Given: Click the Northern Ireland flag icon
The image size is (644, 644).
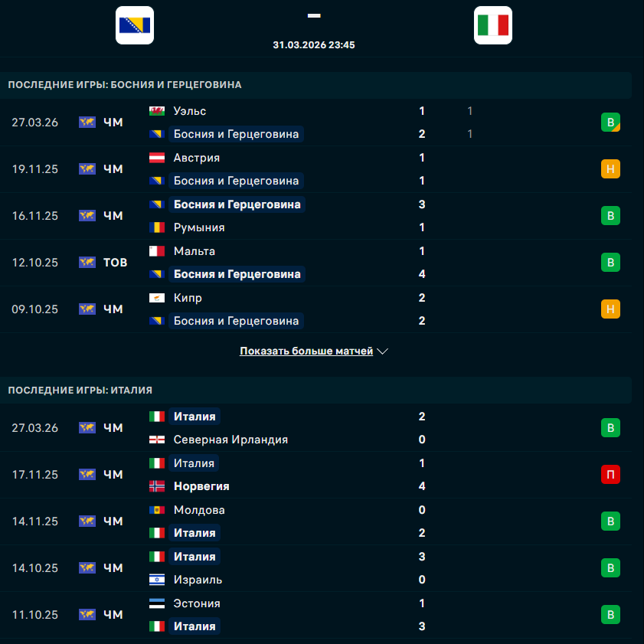Looking at the screenshot, I should click(157, 440).
